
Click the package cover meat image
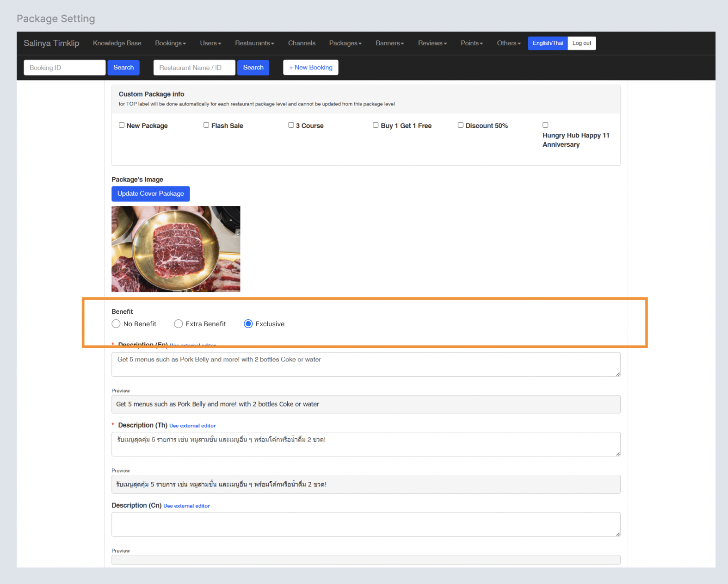click(176, 249)
